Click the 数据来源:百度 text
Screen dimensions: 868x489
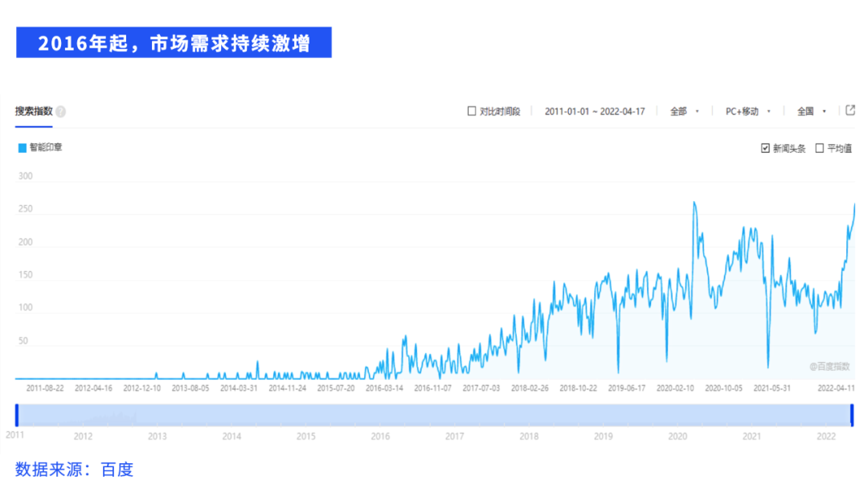point(74,470)
